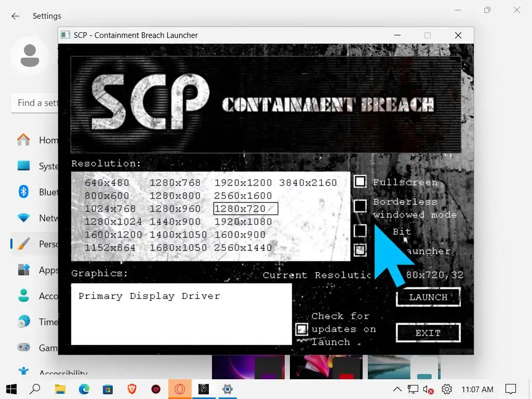Select resolution 800x600
This screenshot has height=399, width=532.
[107, 196]
